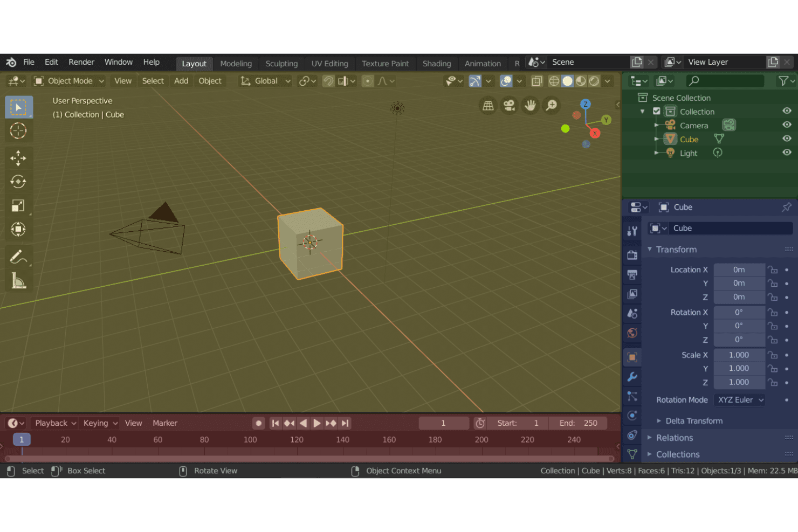Screen dimensions: 798x532
Task: Activate the Rotate tool
Action: 18,182
